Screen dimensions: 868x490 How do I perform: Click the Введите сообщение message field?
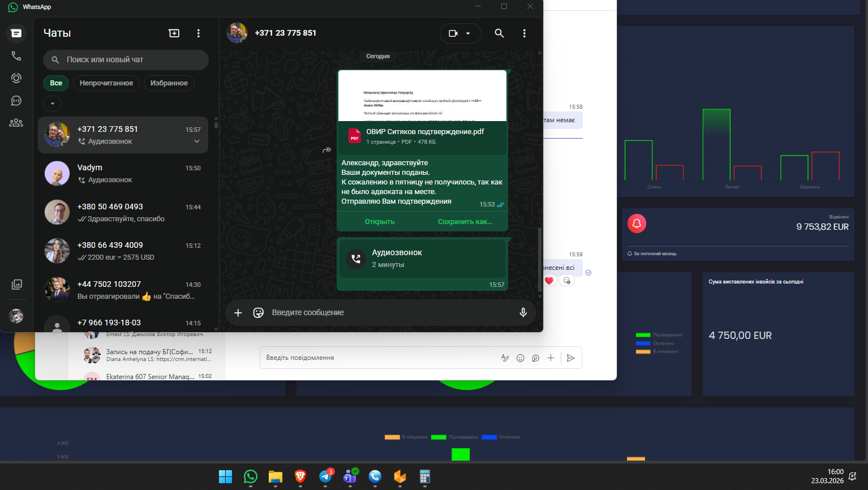click(x=390, y=312)
